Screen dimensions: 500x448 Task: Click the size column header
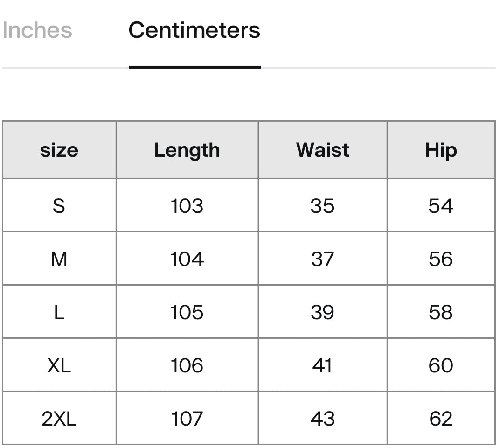[x=59, y=150]
